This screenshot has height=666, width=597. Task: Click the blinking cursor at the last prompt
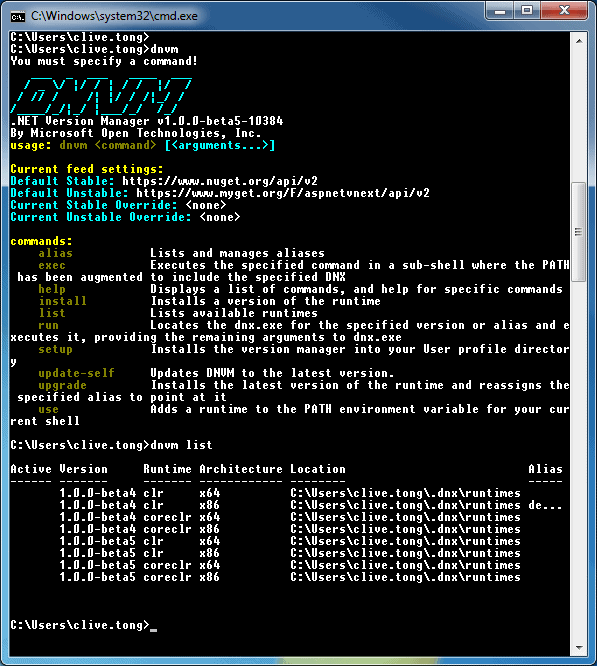point(153,630)
